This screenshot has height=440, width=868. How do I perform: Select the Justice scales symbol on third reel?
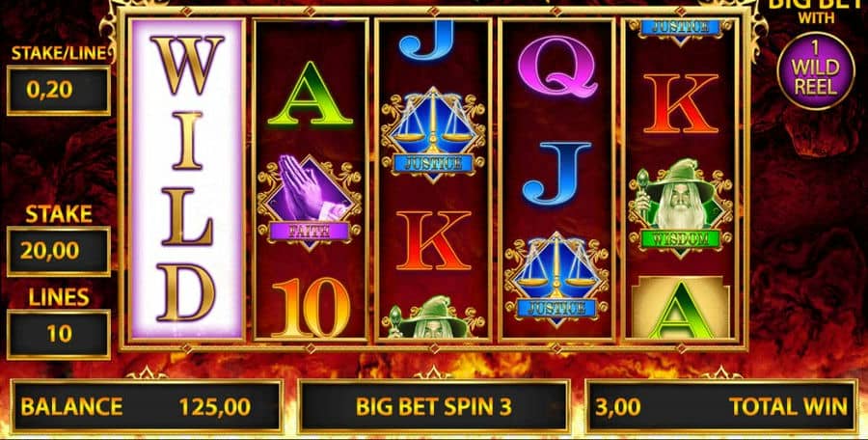click(433, 135)
